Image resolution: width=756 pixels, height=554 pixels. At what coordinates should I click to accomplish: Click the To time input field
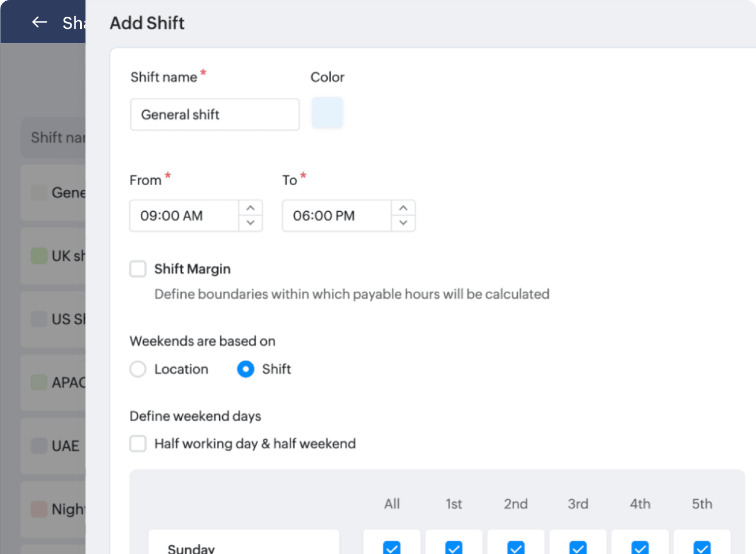tap(336, 216)
